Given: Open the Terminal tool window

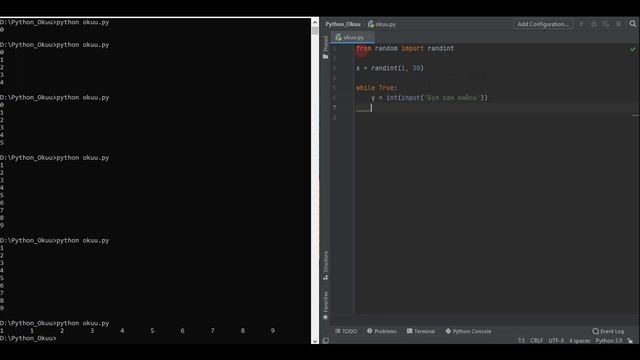Looking at the screenshot, I should click(x=421, y=331).
